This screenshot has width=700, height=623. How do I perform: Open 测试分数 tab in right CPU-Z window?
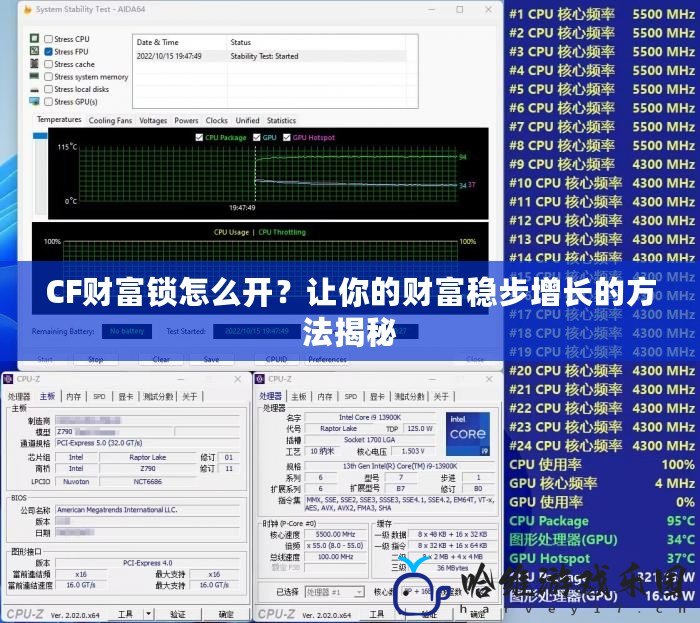coord(409,396)
